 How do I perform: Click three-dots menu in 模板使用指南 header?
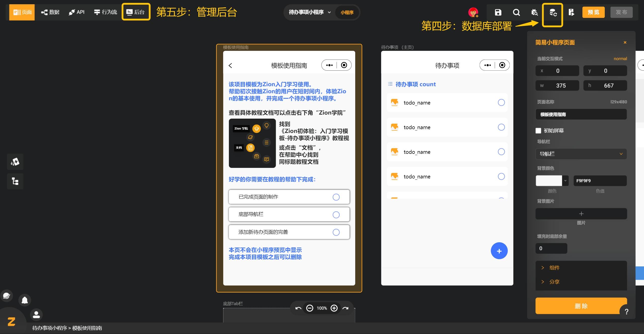tap(329, 65)
